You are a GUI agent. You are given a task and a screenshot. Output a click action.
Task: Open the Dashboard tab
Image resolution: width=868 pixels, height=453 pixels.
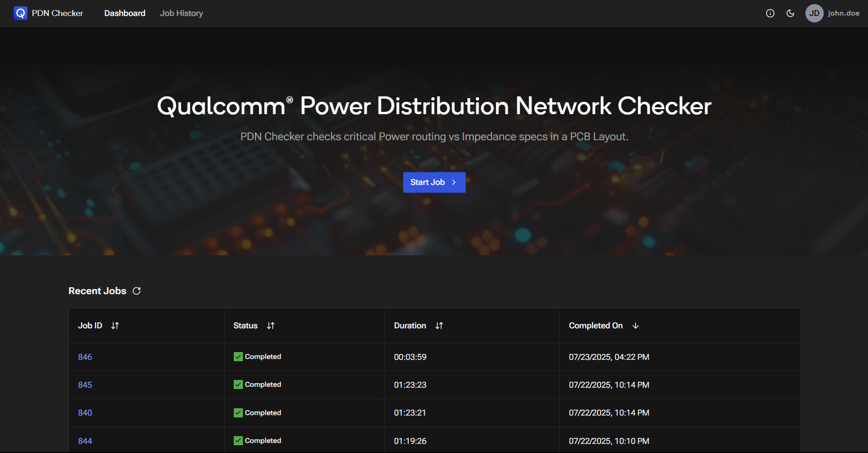(x=125, y=13)
